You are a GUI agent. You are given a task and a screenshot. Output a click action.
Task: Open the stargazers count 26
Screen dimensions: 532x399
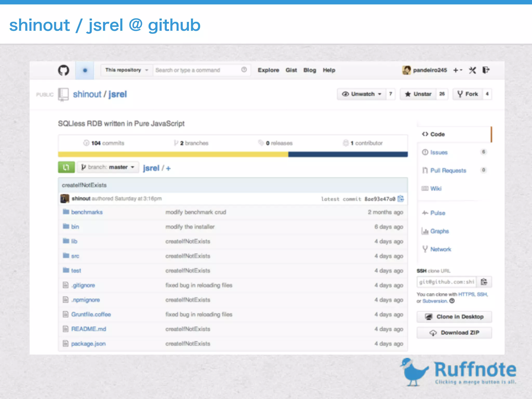click(442, 94)
